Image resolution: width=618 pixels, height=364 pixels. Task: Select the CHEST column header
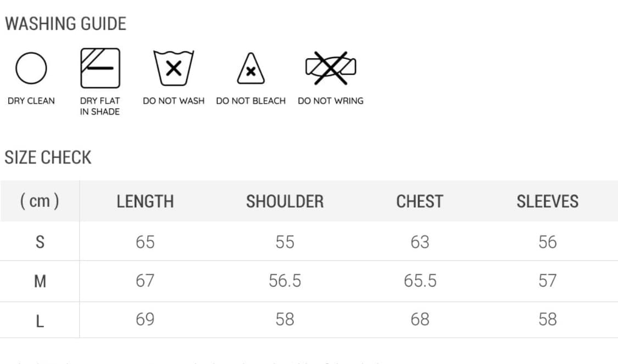point(419,201)
